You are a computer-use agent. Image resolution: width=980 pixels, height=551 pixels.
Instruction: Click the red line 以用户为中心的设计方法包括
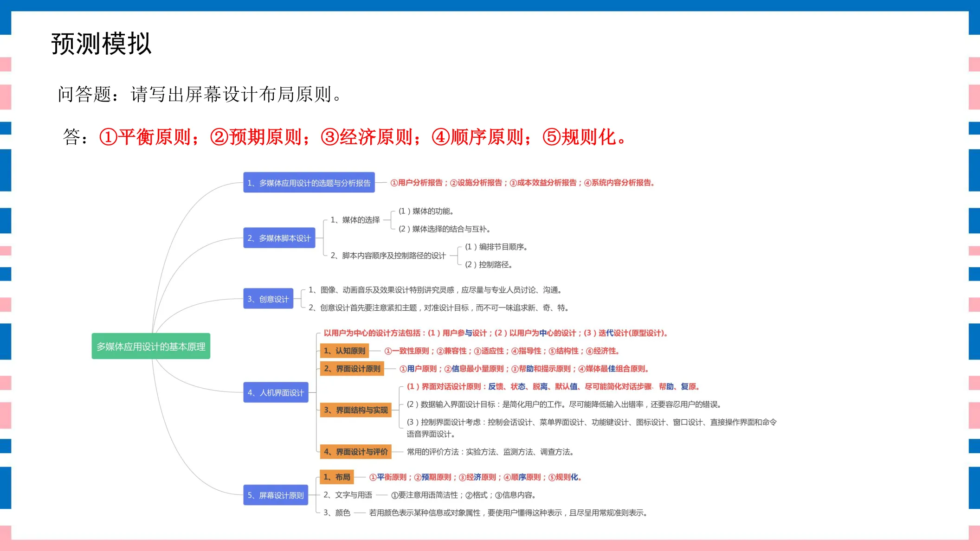(496, 333)
